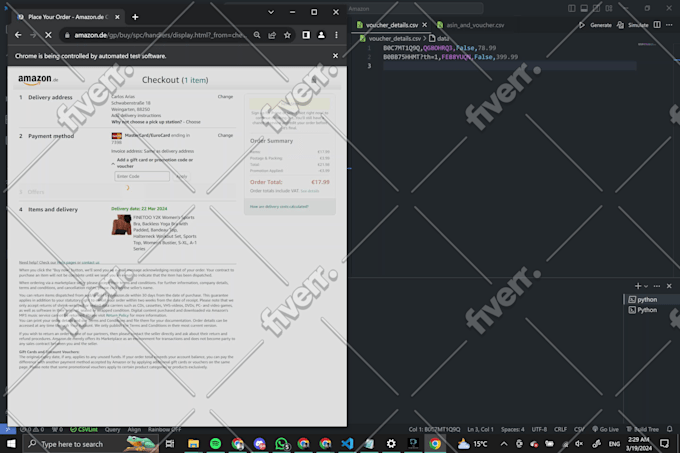
Task: Open editor More Actions menu
Action: (x=669, y=25)
